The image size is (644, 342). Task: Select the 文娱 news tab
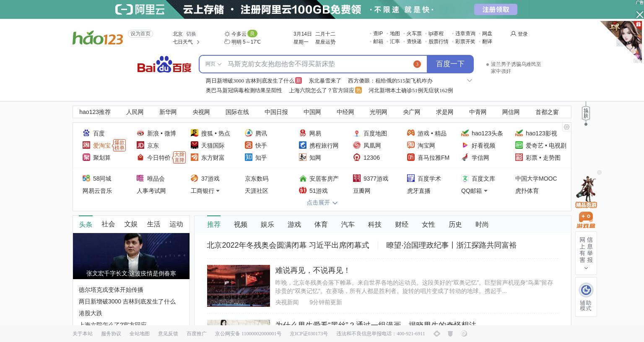tap(131, 224)
